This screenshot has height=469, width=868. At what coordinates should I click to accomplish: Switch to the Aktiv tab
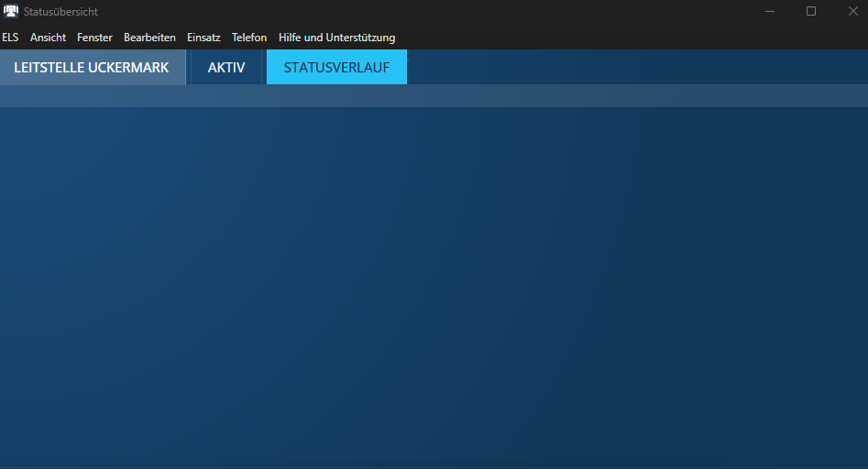pyautogui.click(x=226, y=68)
